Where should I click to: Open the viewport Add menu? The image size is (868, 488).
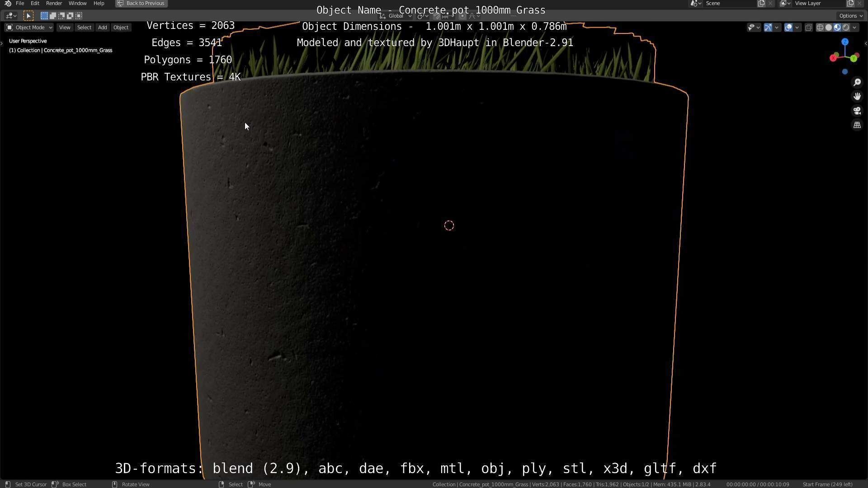(102, 28)
